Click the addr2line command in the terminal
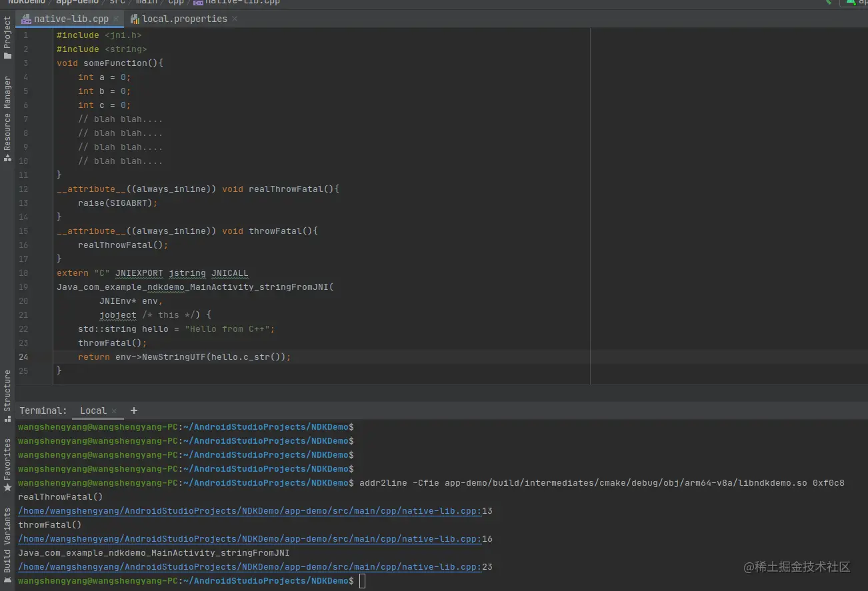868x591 pixels. (601, 483)
